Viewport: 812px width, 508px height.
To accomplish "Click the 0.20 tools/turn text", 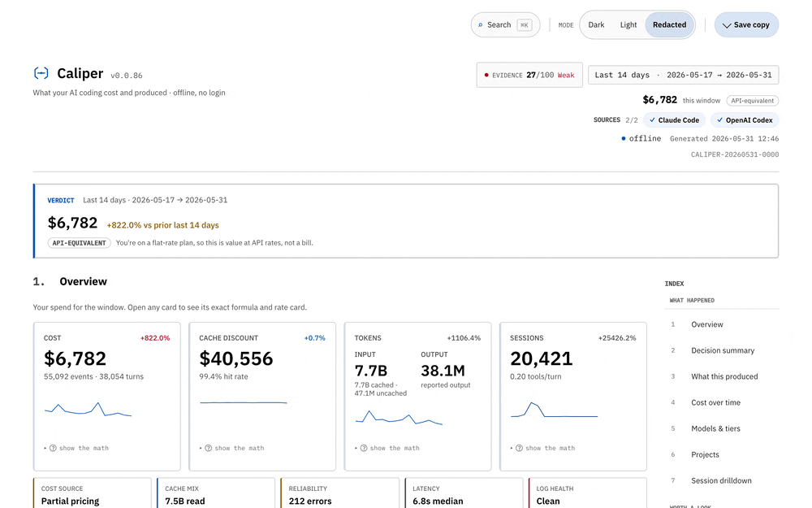I will [x=535, y=376].
